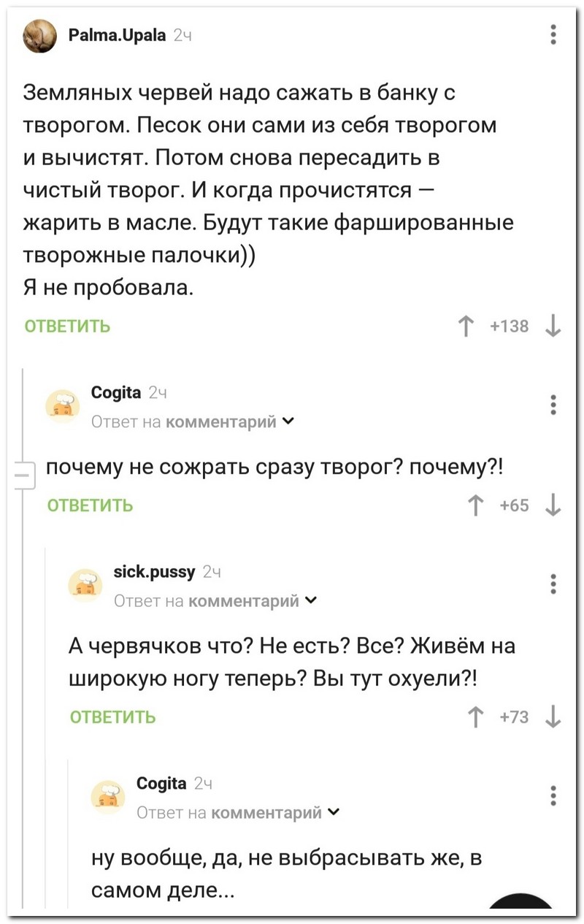Open three-dot menu on sick.pussy comment
The image size is (584, 924).
(x=553, y=584)
